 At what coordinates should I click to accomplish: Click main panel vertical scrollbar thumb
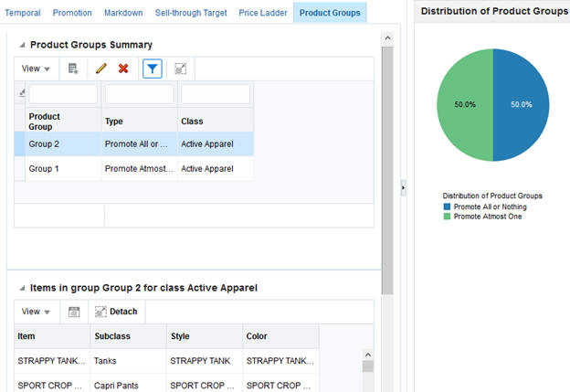pyautogui.click(x=387, y=170)
